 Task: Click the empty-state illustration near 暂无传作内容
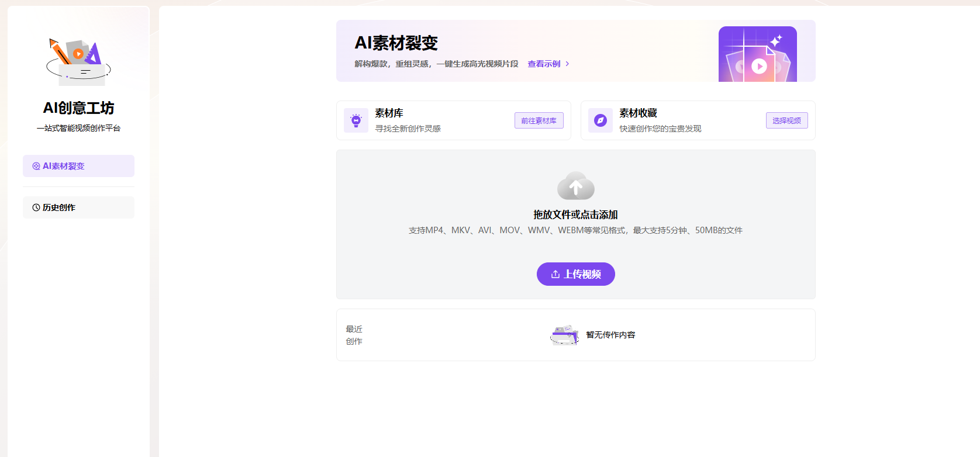click(x=565, y=335)
